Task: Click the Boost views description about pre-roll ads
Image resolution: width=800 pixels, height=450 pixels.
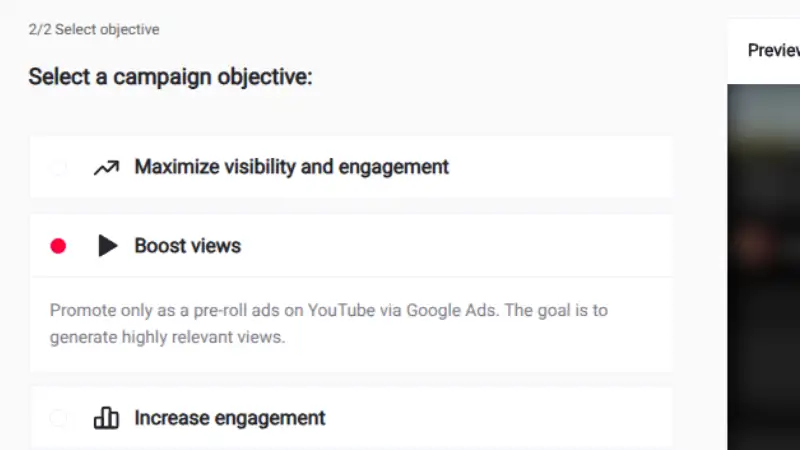Action: 328,311
